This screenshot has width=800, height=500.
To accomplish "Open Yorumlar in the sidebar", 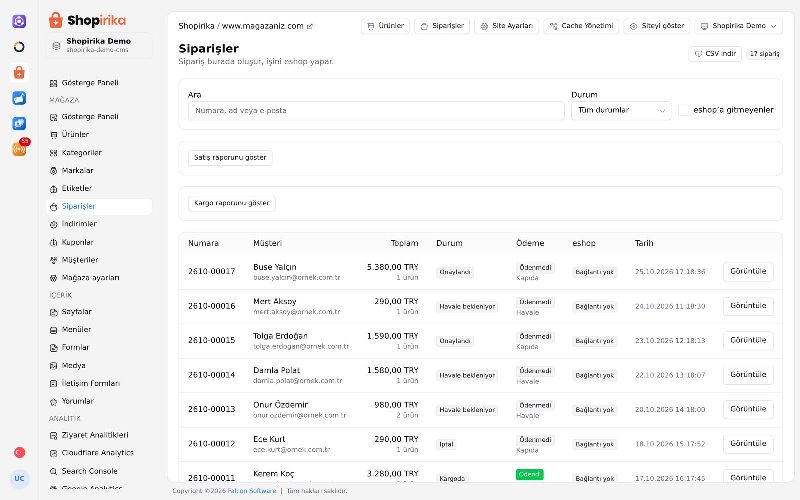I will (98, 402).
